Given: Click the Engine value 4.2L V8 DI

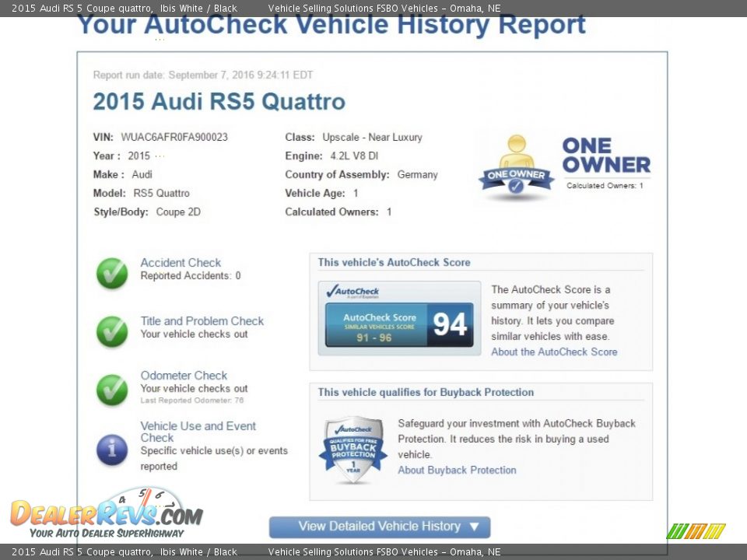Looking at the screenshot, I should [354, 156].
